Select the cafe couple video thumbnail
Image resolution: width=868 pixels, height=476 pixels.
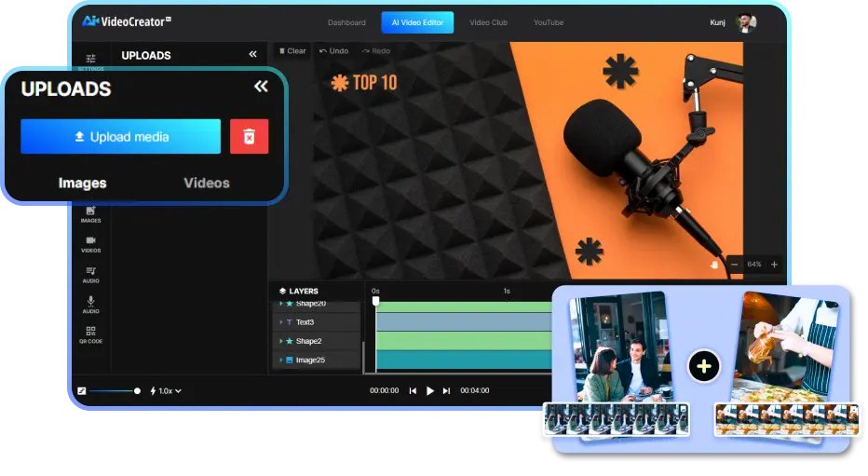pos(621,347)
